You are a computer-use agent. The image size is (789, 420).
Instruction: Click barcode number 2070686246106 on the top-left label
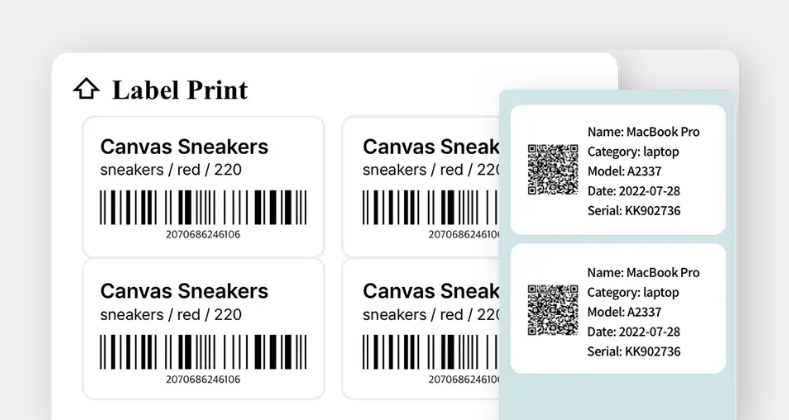pyautogui.click(x=203, y=235)
